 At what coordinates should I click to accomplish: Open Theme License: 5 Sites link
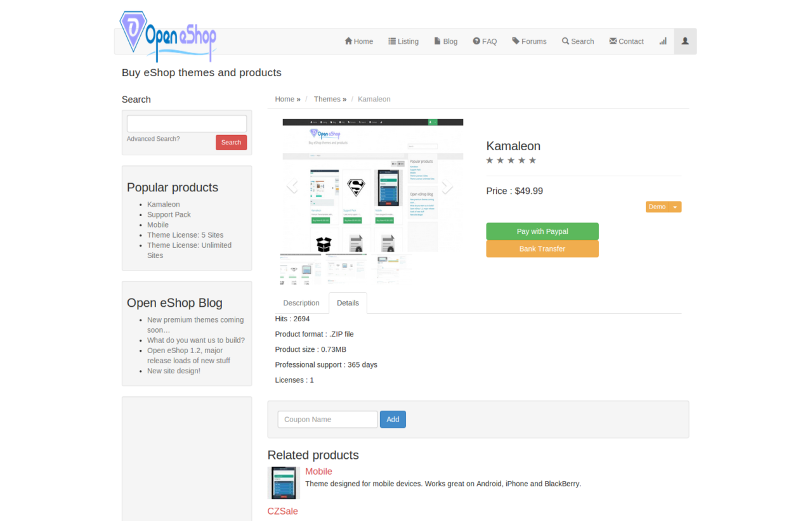(x=185, y=235)
